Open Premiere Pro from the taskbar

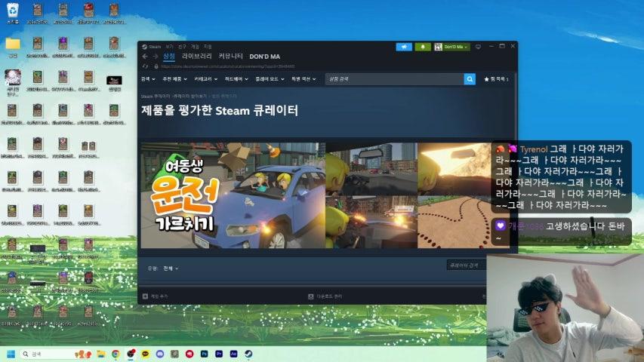tap(219, 354)
